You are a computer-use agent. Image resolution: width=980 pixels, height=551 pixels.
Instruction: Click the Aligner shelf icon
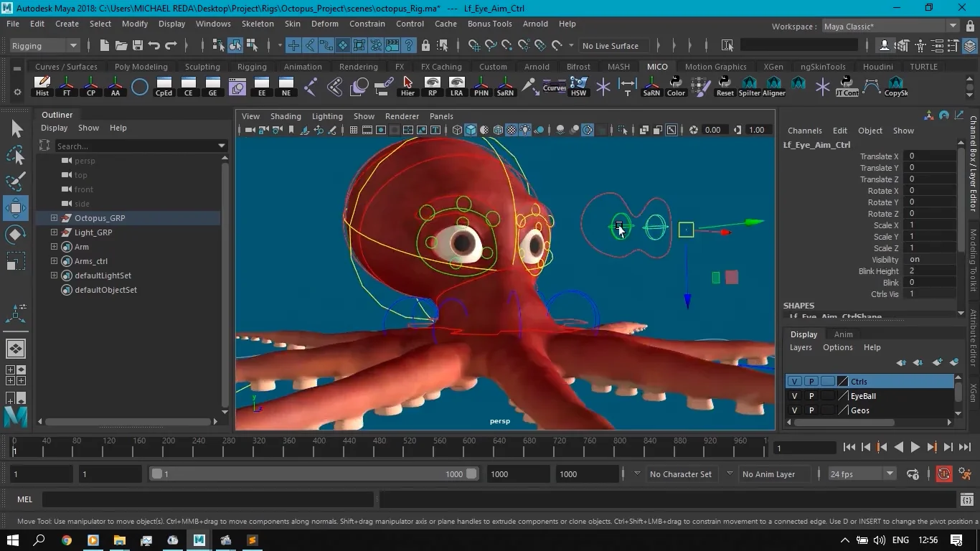(x=773, y=86)
